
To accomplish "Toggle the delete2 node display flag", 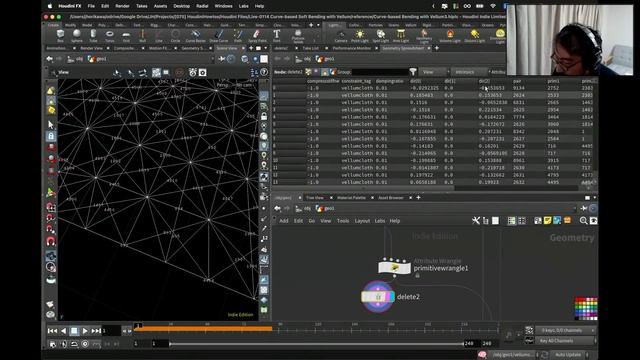I will (391, 297).
